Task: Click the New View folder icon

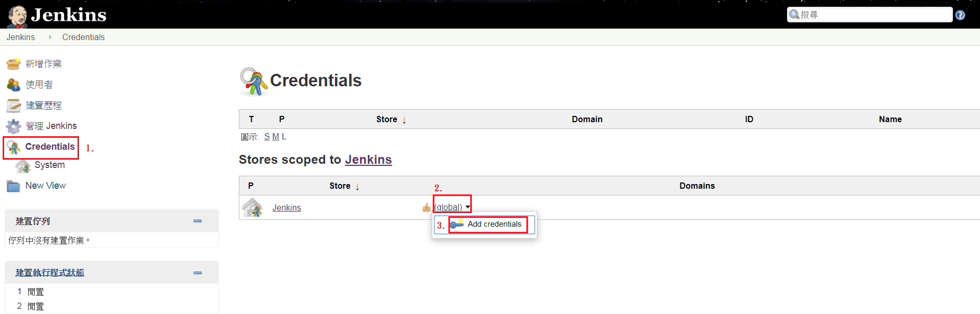Action: point(14,186)
